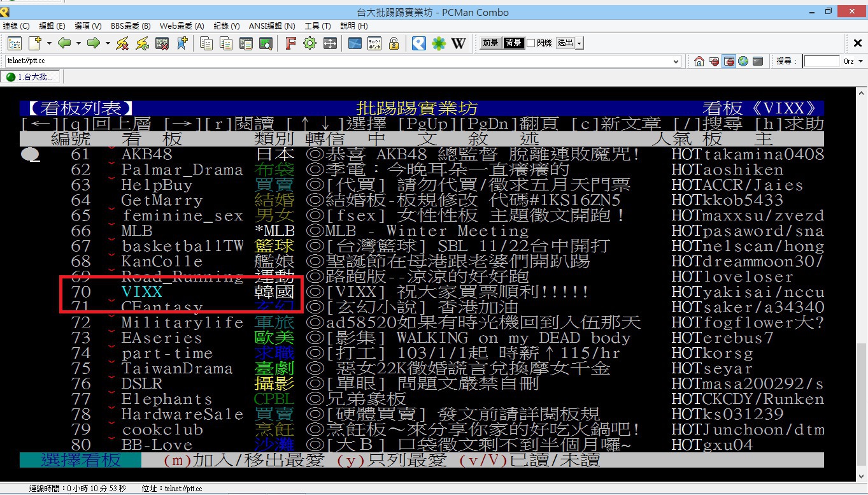Open the address bar dropdown list

pyautogui.click(x=676, y=61)
